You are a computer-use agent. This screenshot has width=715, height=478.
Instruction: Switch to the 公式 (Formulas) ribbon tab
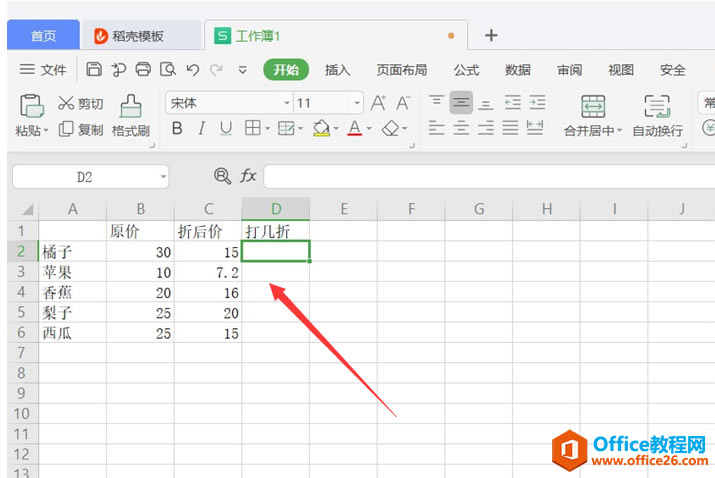[466, 70]
